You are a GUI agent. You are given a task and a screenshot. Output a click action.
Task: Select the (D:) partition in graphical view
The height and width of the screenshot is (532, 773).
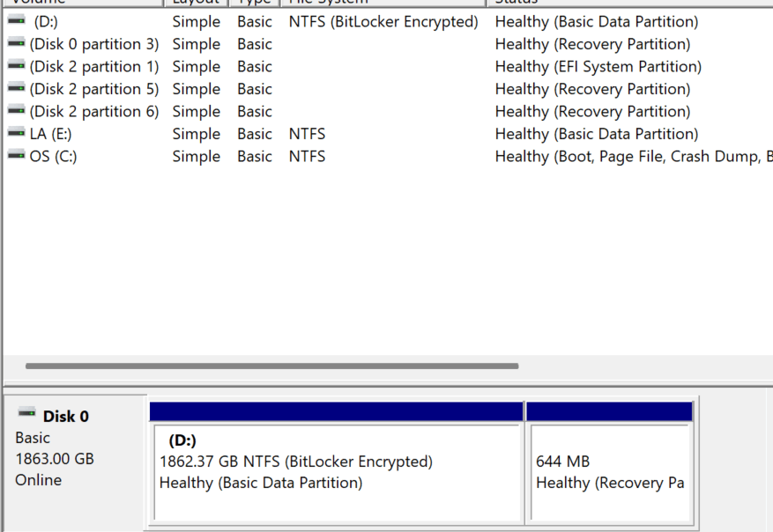click(335, 462)
